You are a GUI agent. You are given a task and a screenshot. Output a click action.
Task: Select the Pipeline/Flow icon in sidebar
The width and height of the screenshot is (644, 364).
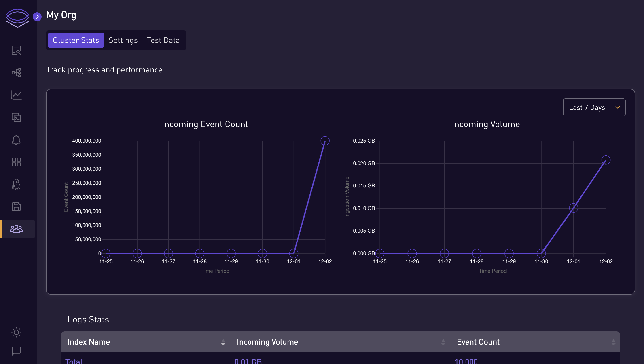tap(16, 73)
